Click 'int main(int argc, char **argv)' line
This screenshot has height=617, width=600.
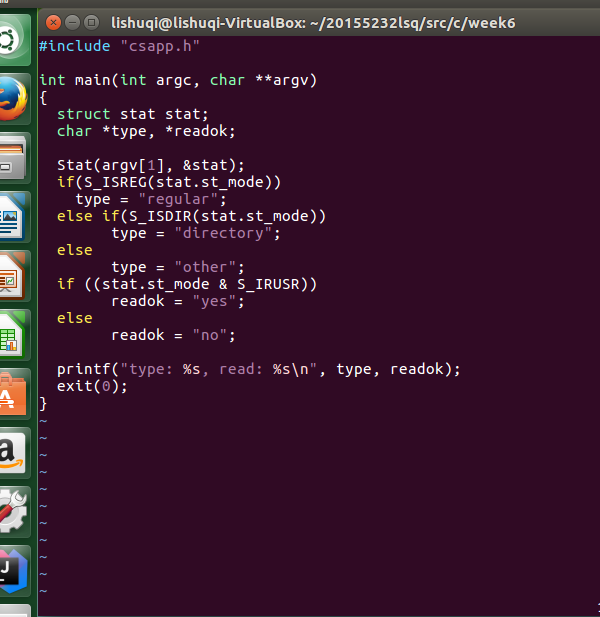(178, 80)
